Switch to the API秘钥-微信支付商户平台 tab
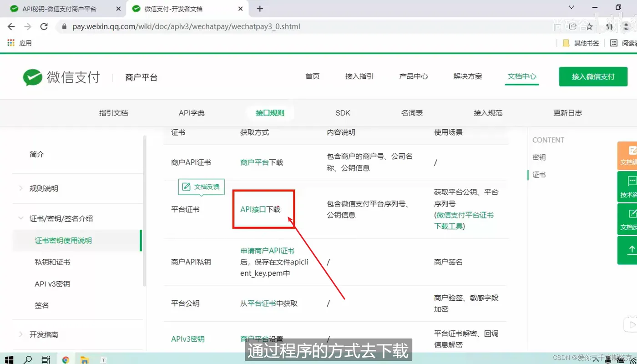Viewport: 637px width, 364px height. pos(63,9)
